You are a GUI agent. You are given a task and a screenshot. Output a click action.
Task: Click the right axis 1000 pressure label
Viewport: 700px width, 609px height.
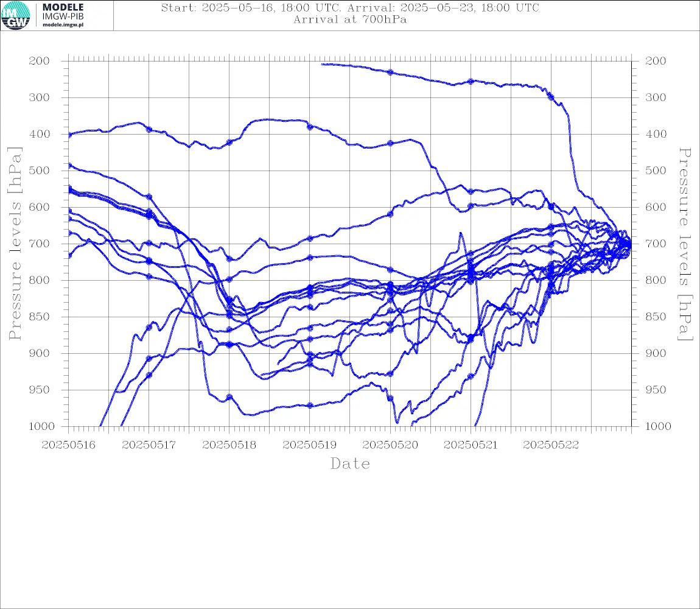658,426
